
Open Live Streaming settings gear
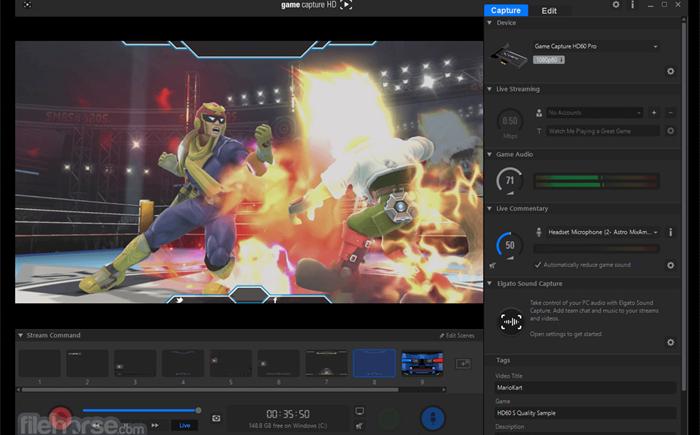coord(671,131)
